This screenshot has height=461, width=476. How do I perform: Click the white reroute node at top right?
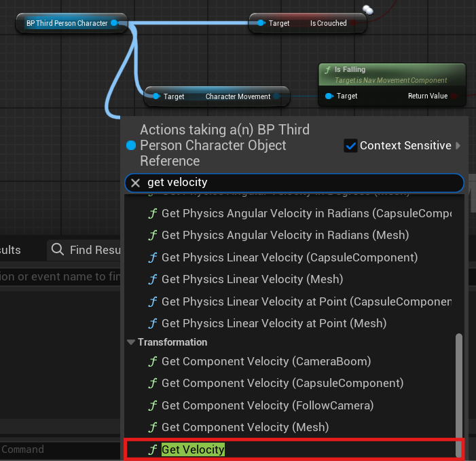pyautogui.click(x=368, y=10)
